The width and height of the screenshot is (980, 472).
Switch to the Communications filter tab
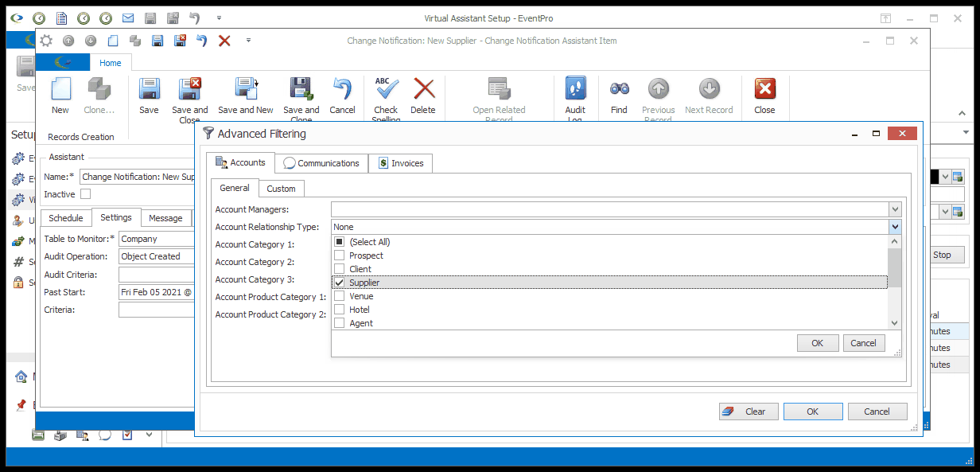[x=321, y=163]
